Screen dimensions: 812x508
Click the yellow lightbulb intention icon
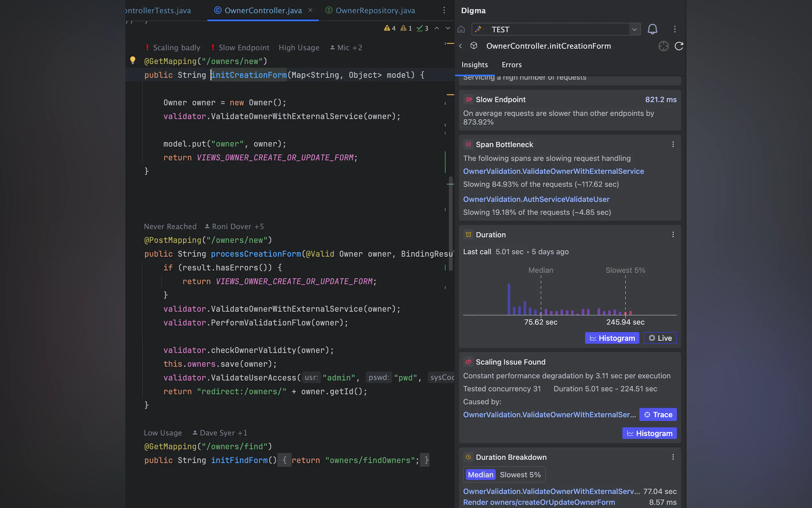pyautogui.click(x=133, y=60)
